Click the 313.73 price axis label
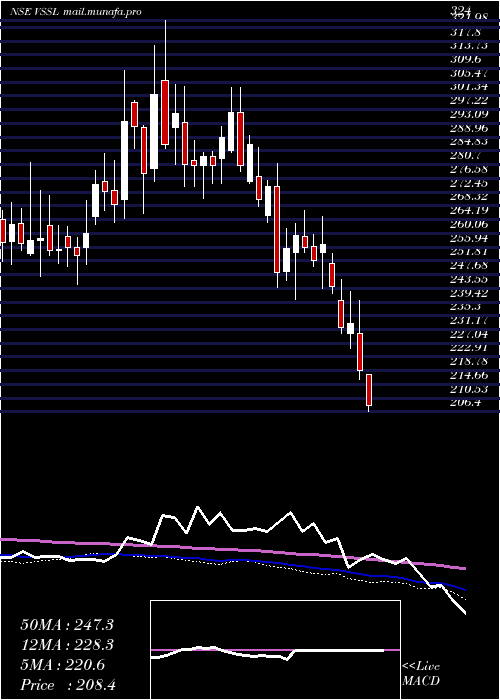Viewport: 500px width, 700px height. pos(469,46)
